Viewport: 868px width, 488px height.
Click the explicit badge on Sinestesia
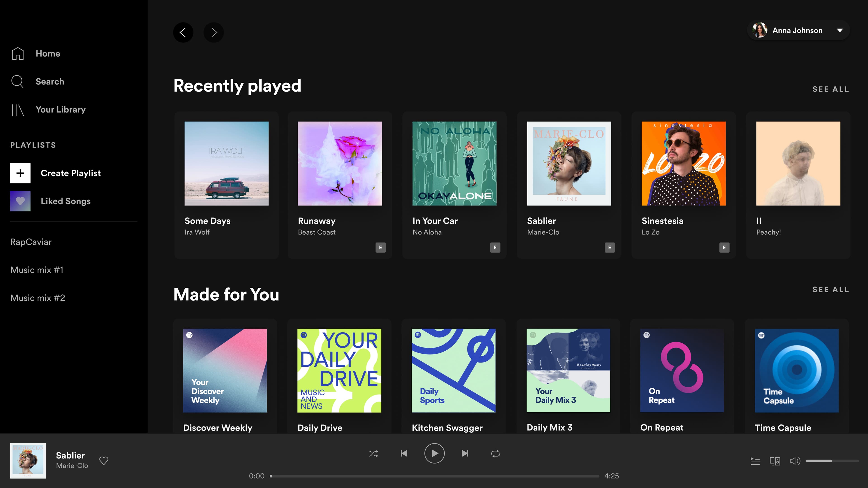[724, 248]
